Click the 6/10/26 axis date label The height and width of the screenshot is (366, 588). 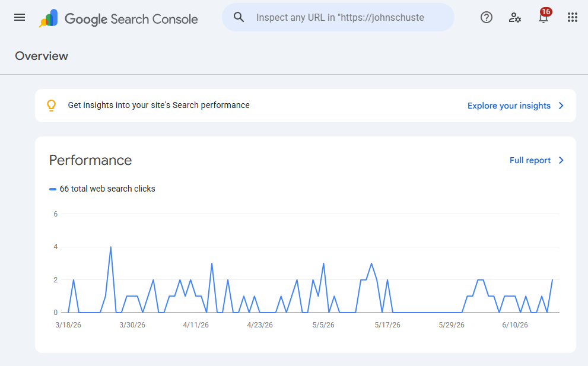coord(515,324)
